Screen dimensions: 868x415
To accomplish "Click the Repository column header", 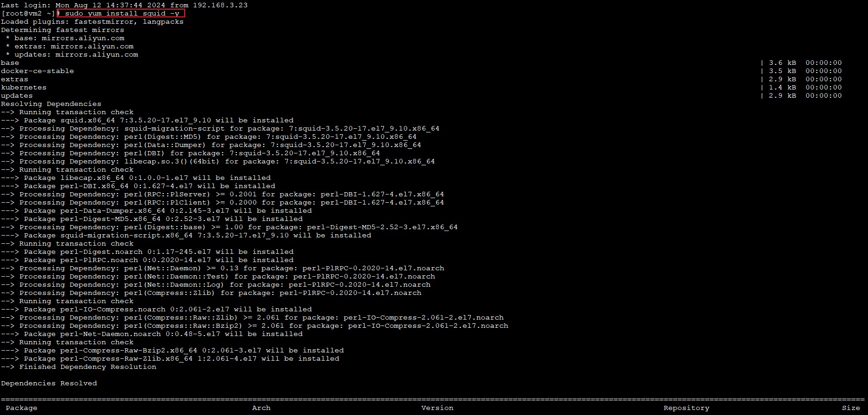I will [686, 408].
